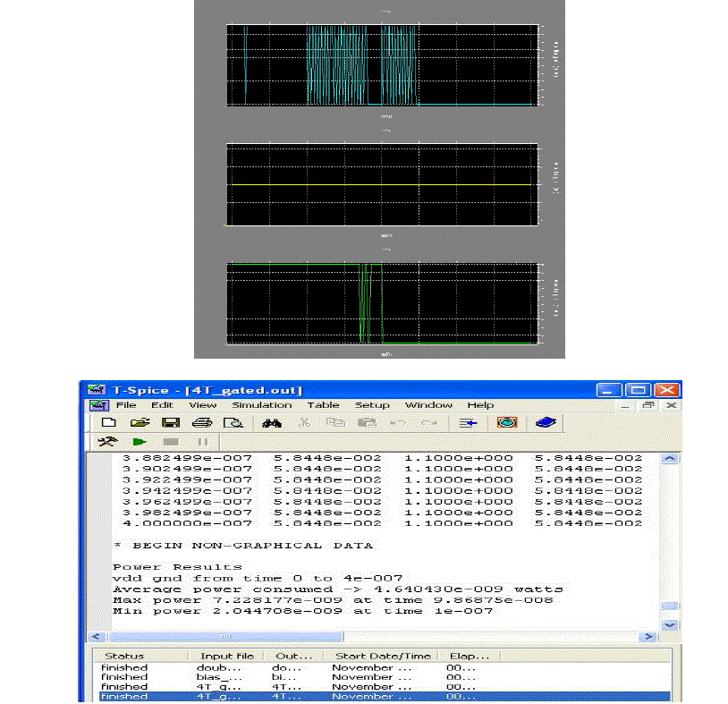Open the Simulation menu
728x704 pixels.
point(262,405)
